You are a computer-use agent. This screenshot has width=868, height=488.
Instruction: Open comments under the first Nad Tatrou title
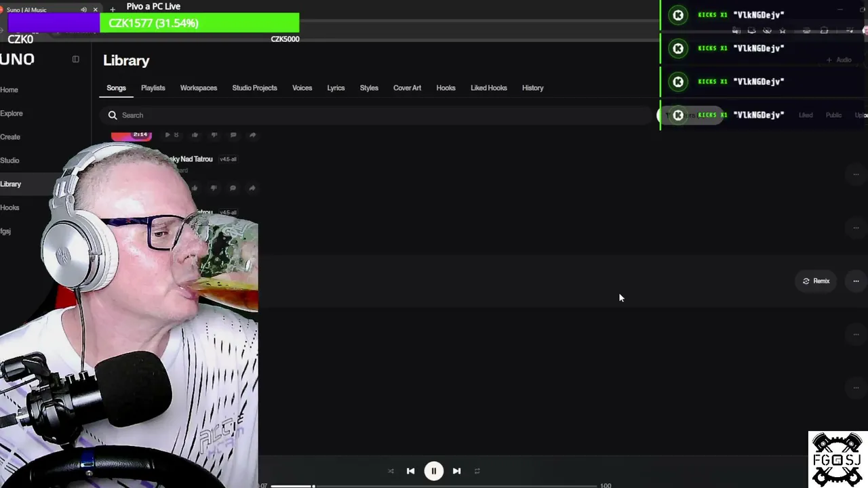[233, 188]
